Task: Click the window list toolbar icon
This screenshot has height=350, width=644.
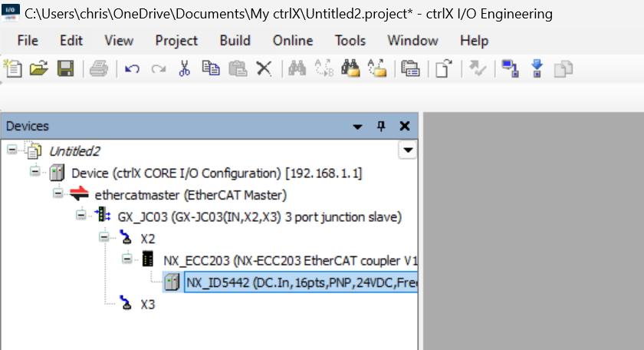Action: [410, 68]
